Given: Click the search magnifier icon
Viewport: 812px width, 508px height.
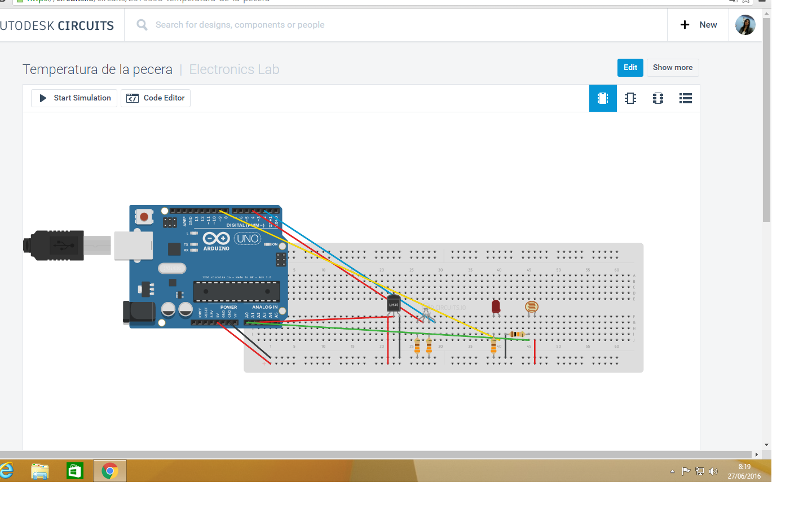Looking at the screenshot, I should pyautogui.click(x=141, y=24).
